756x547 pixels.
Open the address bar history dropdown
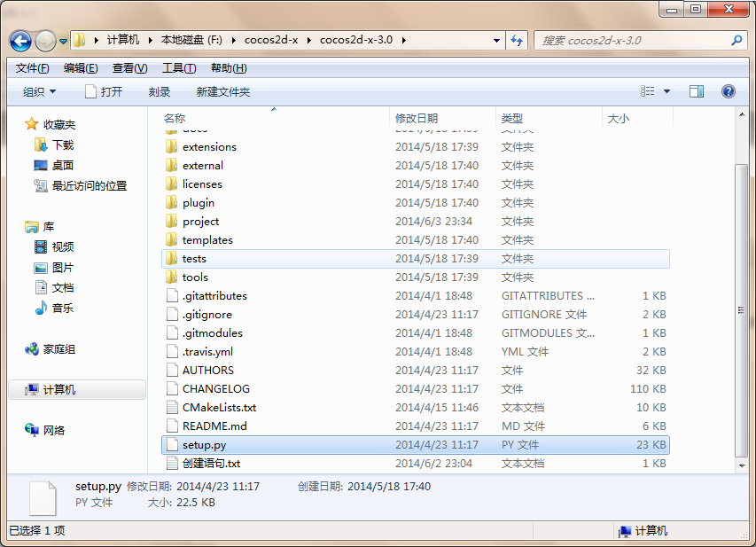pyautogui.click(x=496, y=41)
